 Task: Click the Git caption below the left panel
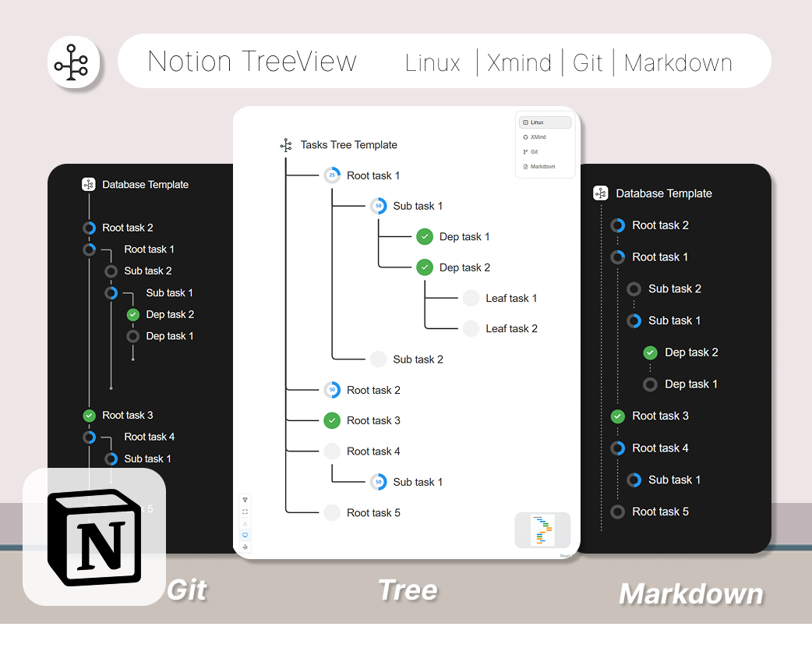(187, 590)
